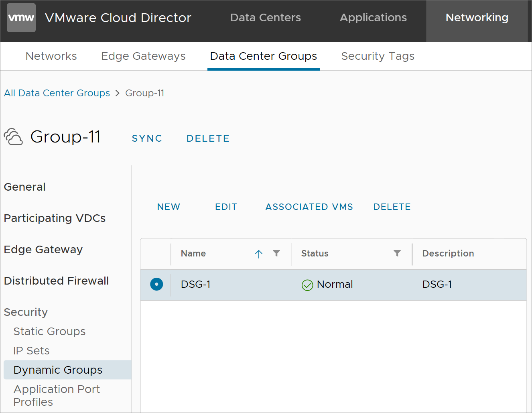Click the Name column header
532x413 pixels.
coord(193,254)
